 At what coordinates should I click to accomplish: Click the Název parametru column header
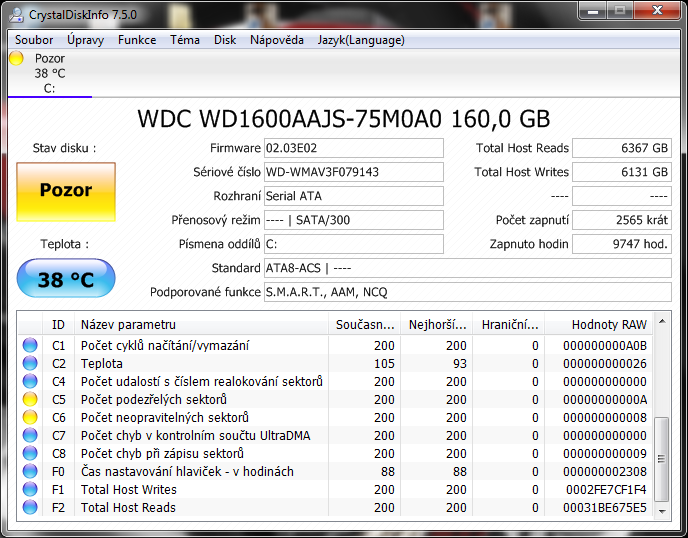pos(201,324)
